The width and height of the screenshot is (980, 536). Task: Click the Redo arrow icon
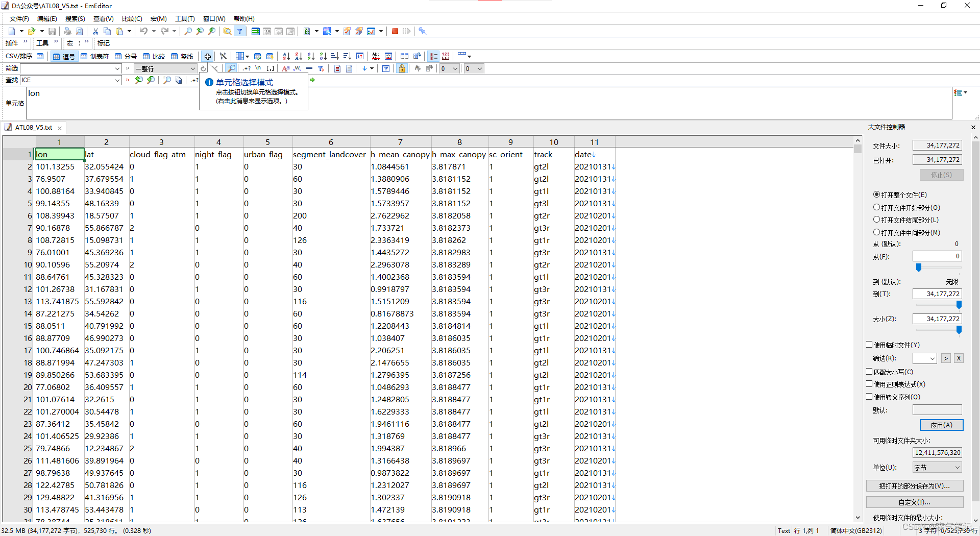pos(164,31)
